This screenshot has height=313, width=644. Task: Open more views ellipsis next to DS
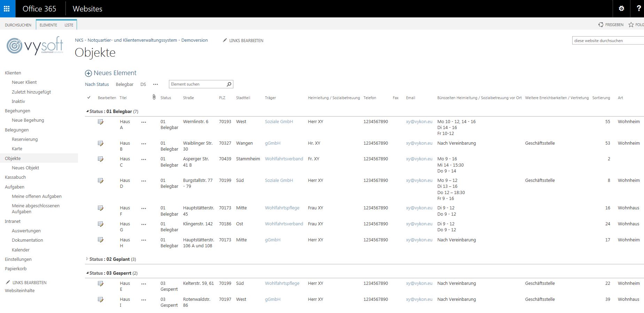155,85
